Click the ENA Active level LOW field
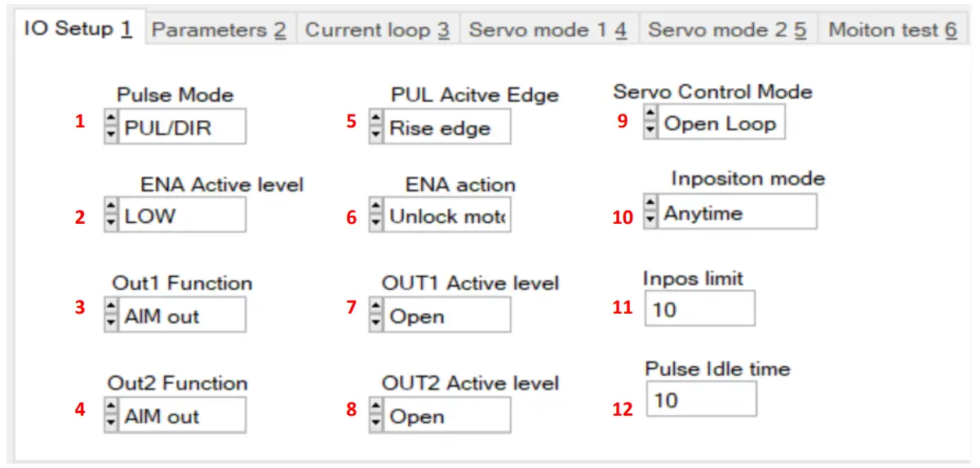Image resolution: width=980 pixels, height=468 pixels. (x=182, y=216)
